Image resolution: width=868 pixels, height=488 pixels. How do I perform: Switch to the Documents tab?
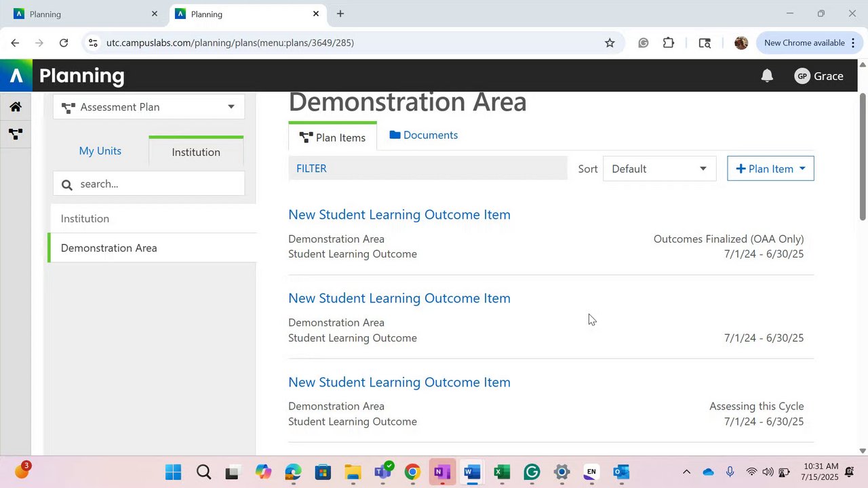tap(424, 136)
